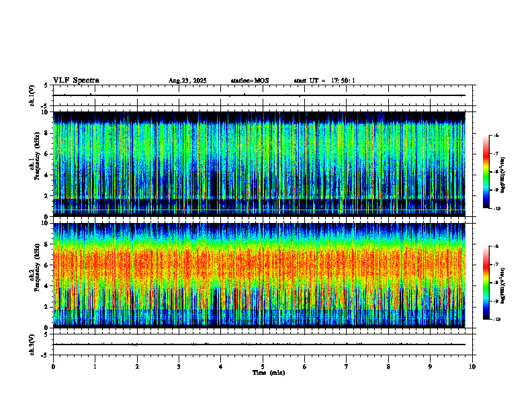This screenshot has height=411, width=532.
Task: Click the "-8" value on ch.1 color bar
Action: point(496,172)
